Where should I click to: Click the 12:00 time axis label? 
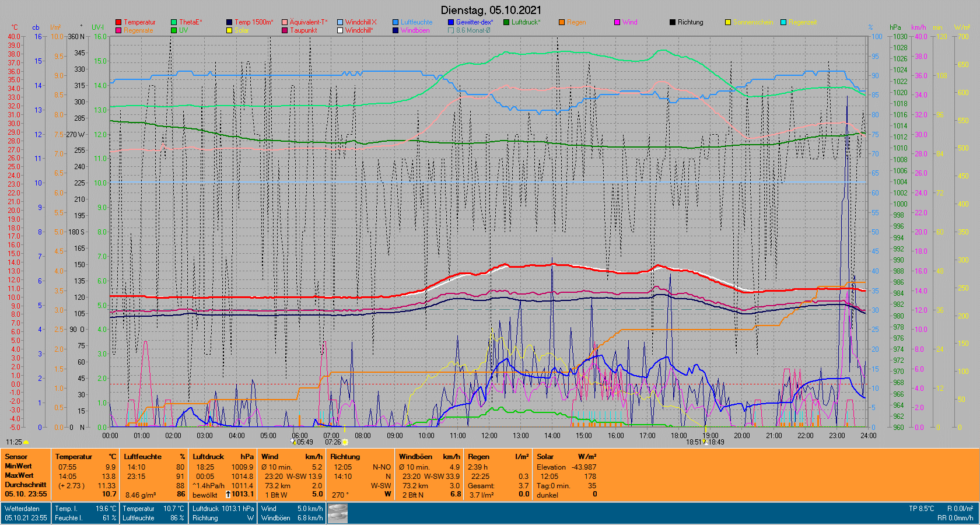489,435
